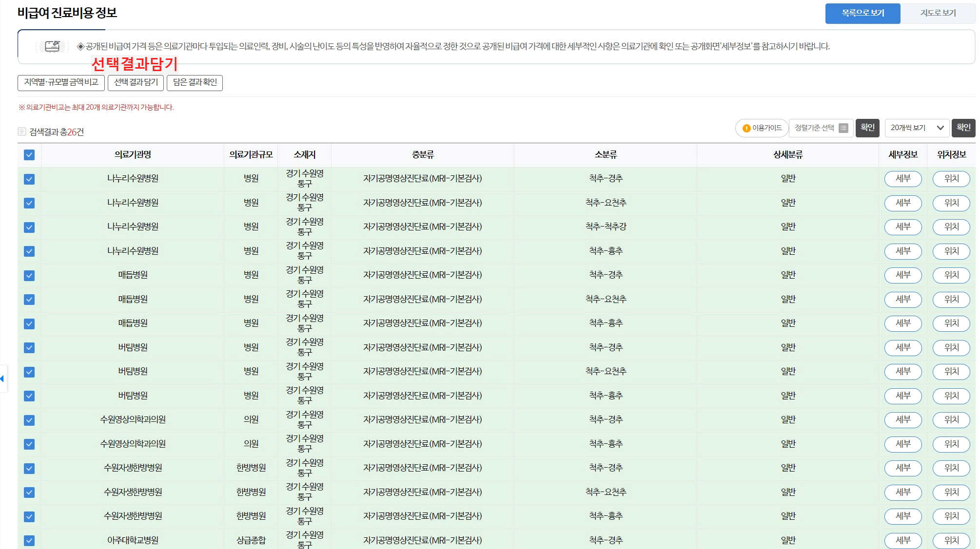
Task: Click the blue left-edge collapse arrow
Action: pyautogui.click(x=2, y=379)
